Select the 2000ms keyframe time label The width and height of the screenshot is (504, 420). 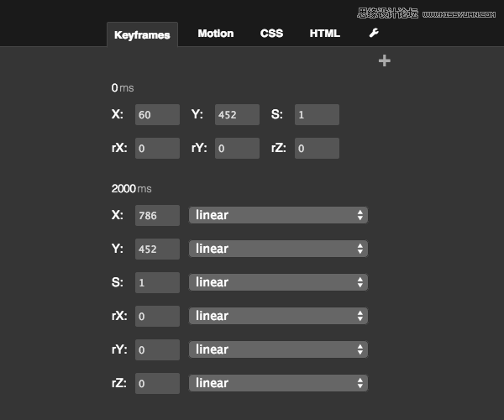tap(132, 188)
